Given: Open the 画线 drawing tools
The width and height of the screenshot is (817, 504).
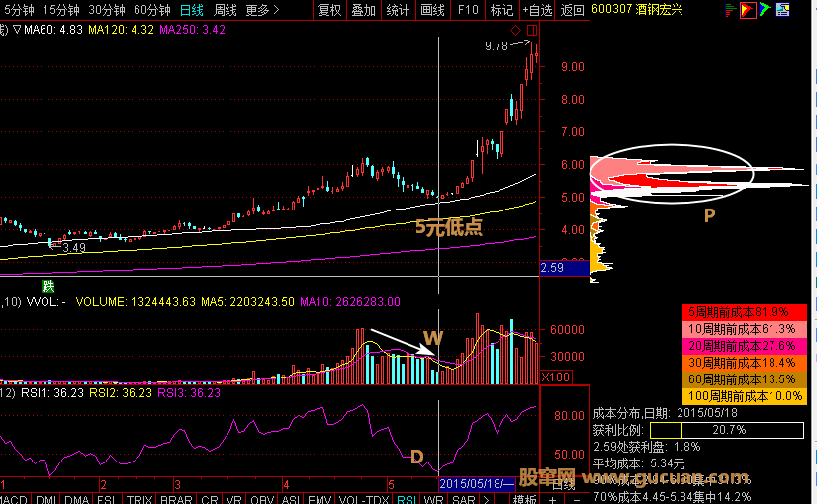Looking at the screenshot, I should 432,10.
